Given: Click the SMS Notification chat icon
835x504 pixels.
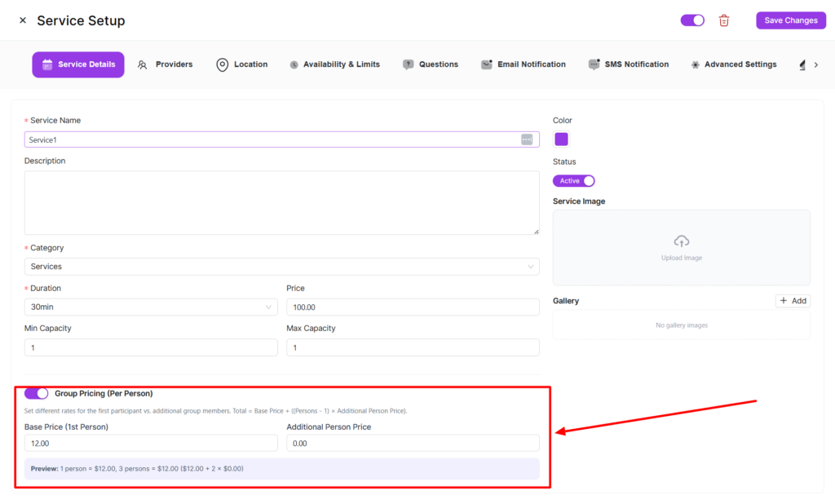Looking at the screenshot, I should pos(594,64).
